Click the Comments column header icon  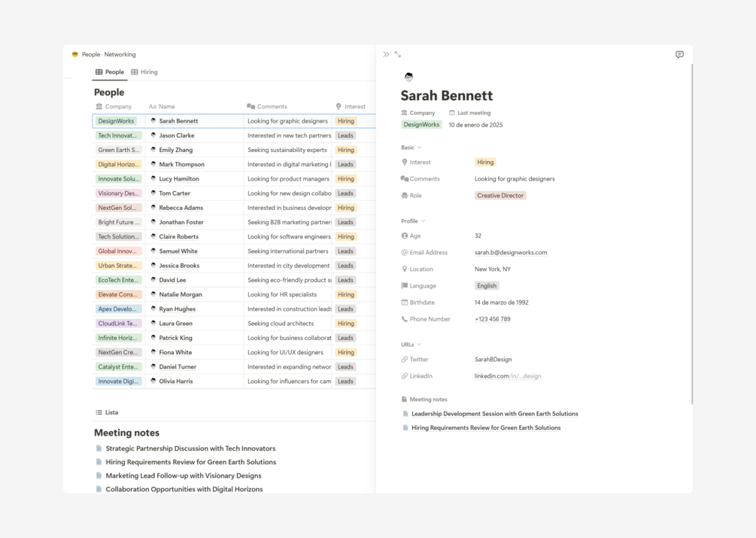tap(251, 107)
